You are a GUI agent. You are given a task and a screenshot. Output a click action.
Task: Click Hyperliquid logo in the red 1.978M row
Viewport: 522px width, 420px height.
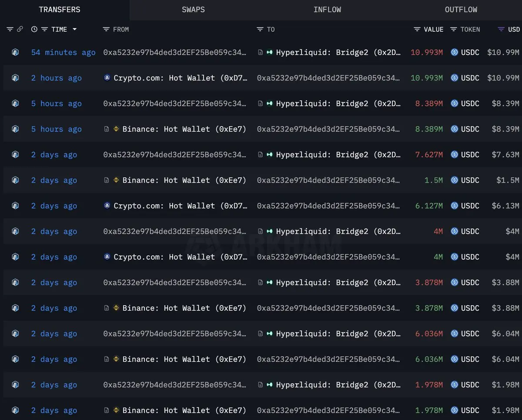[270, 385]
